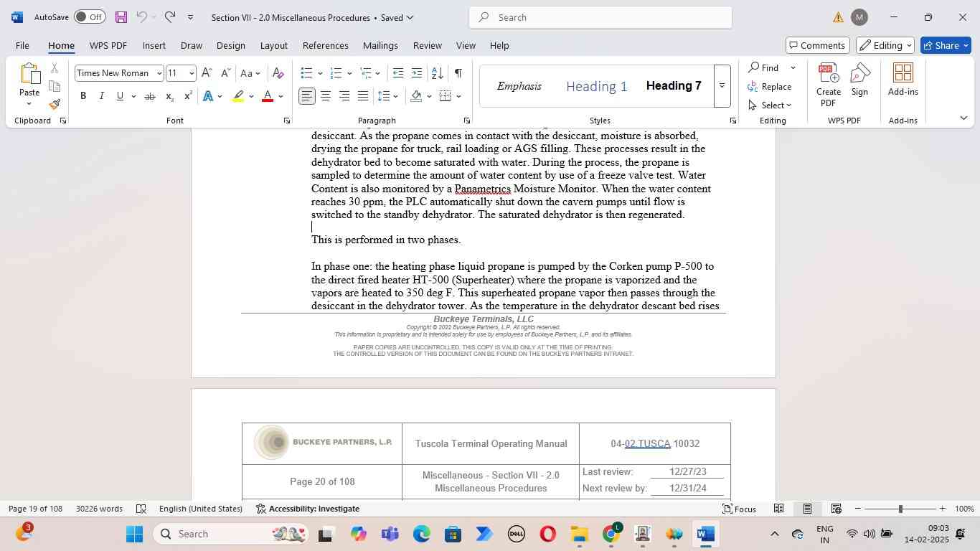The image size is (980, 551).
Task: Open the Times New Roman font dropdown
Action: coord(159,73)
